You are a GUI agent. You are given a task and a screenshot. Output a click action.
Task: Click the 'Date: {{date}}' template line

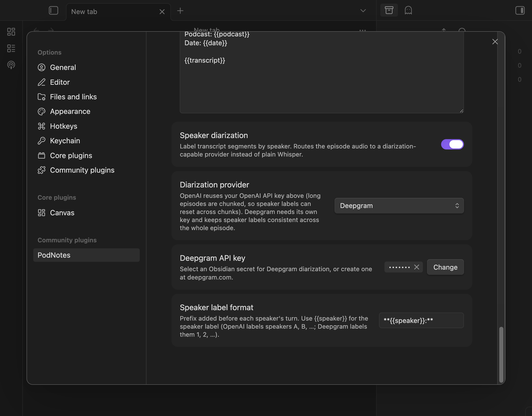[206, 43]
